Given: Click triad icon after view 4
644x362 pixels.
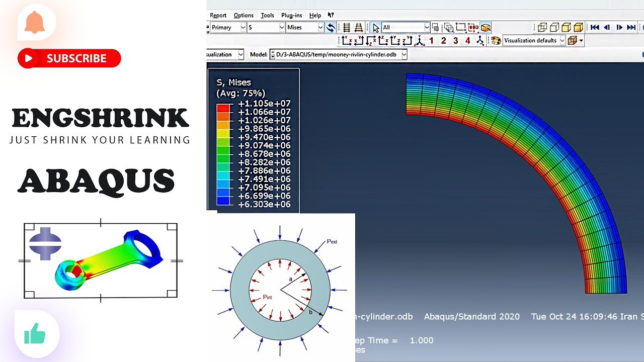Looking at the screenshot, I should 480,40.
